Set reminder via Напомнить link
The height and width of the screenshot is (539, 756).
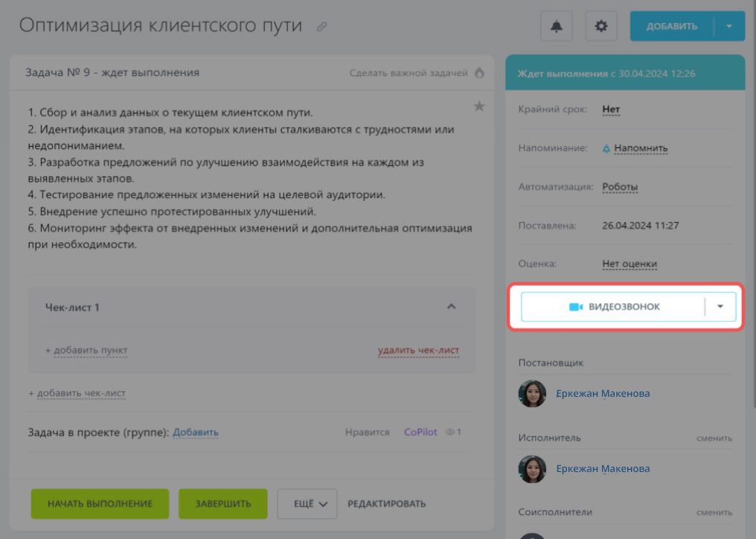pyautogui.click(x=641, y=148)
